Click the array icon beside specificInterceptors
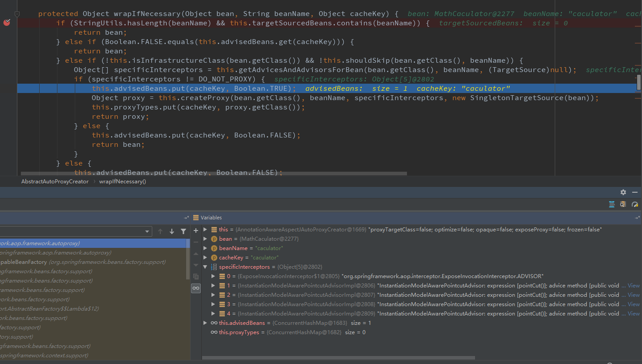 pyautogui.click(x=214, y=267)
